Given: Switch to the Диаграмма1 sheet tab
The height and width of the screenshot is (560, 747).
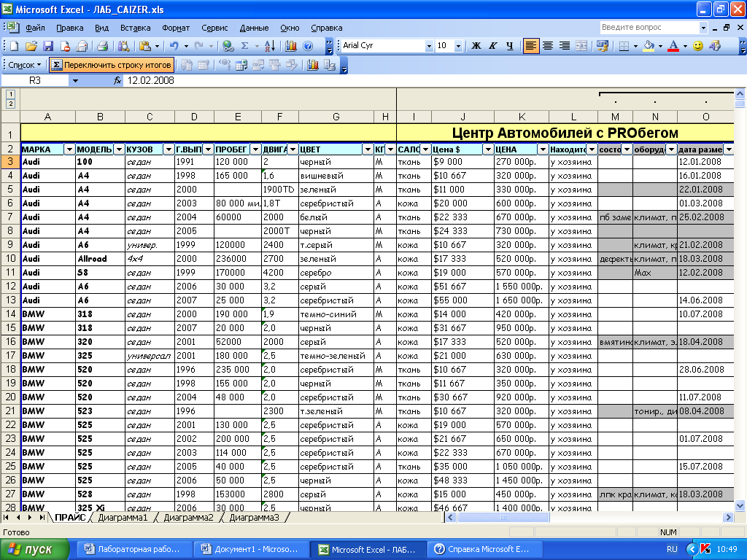Looking at the screenshot, I should pos(123,518).
